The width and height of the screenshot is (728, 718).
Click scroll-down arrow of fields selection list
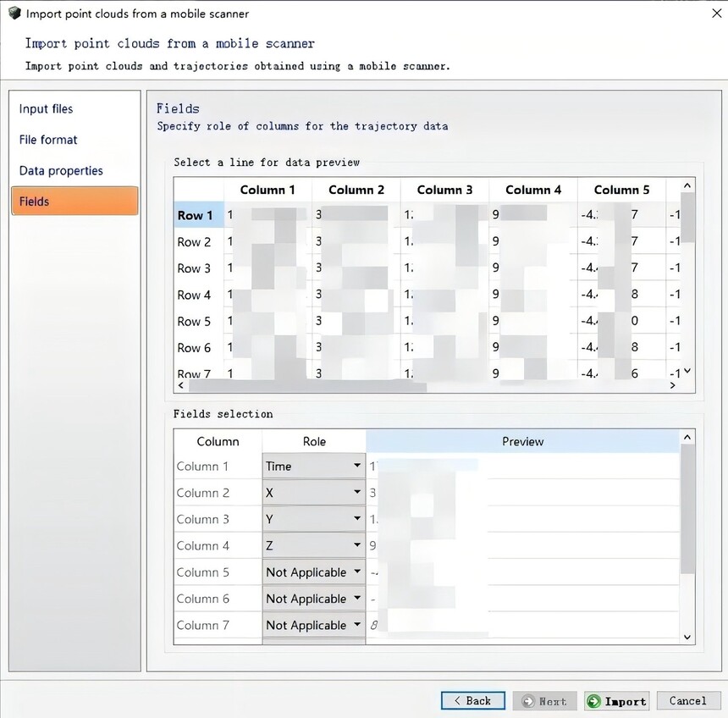pyautogui.click(x=687, y=637)
